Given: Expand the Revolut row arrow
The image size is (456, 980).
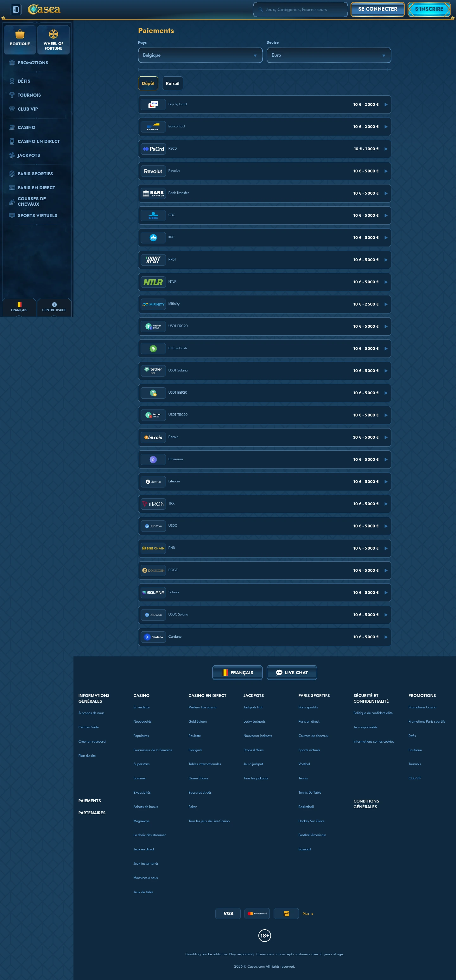Looking at the screenshot, I should point(386,171).
